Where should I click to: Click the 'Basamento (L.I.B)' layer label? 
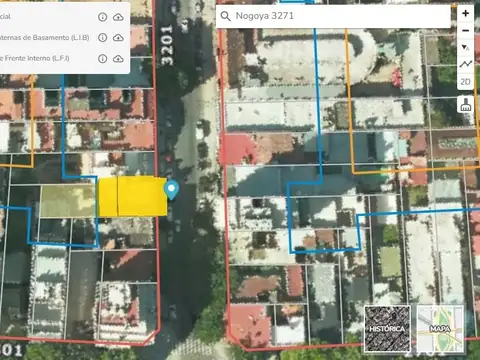44,37
